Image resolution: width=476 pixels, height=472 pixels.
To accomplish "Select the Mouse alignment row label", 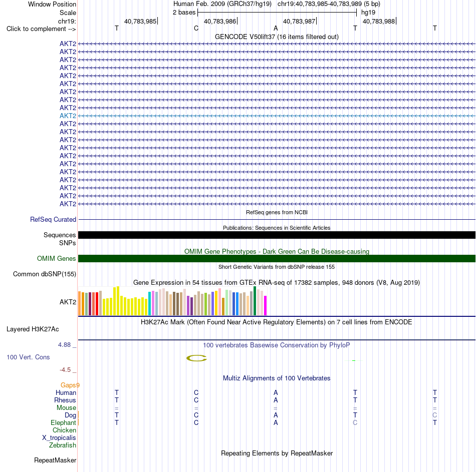I will [x=66, y=408].
